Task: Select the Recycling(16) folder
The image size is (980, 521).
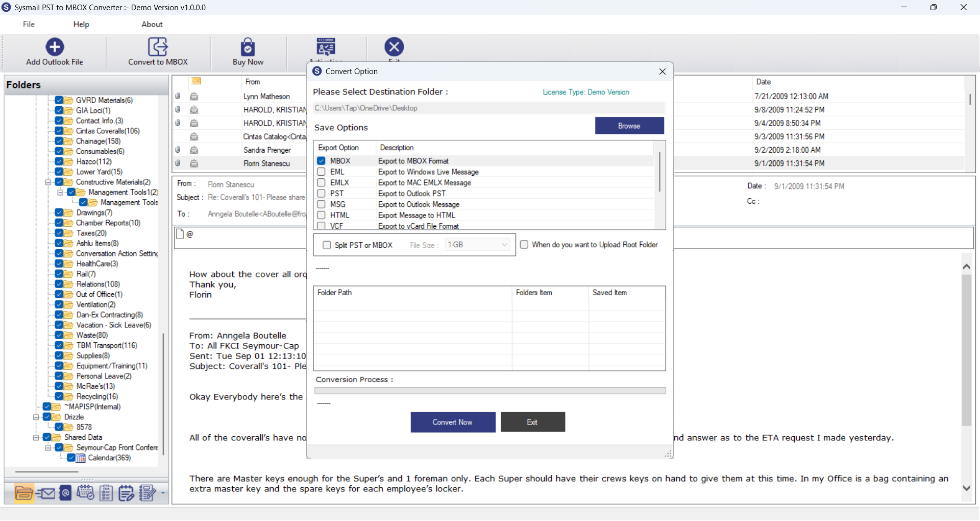Action: (x=97, y=396)
